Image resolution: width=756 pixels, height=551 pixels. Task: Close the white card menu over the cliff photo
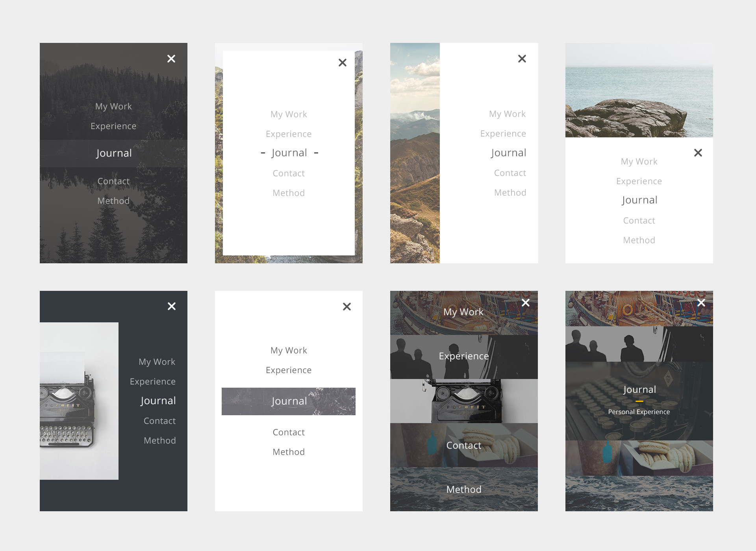343,63
